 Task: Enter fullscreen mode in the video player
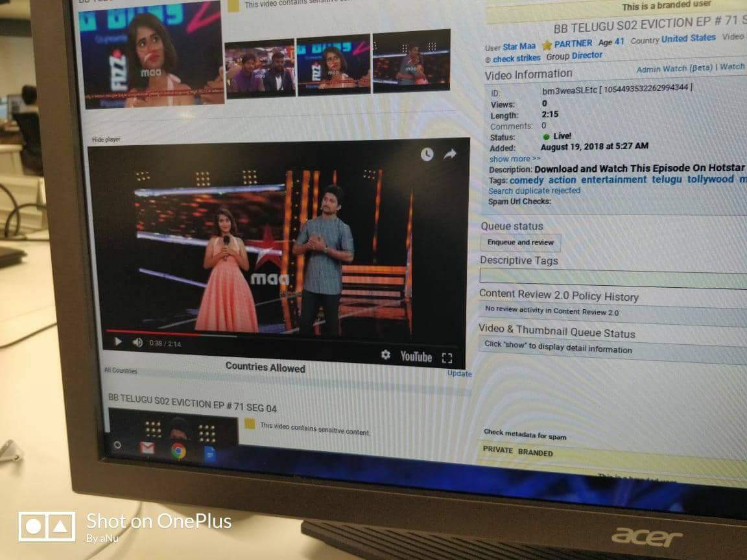click(x=447, y=358)
